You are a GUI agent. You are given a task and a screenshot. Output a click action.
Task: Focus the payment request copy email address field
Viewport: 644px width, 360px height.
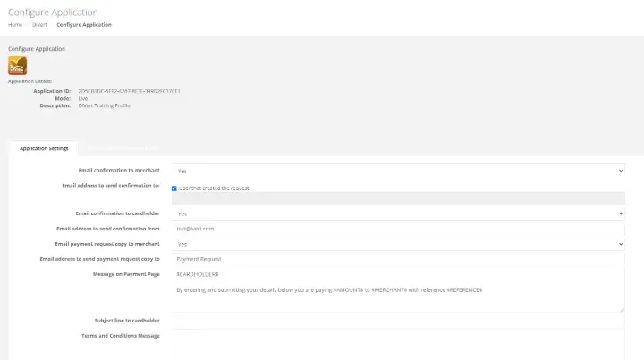coord(398,258)
